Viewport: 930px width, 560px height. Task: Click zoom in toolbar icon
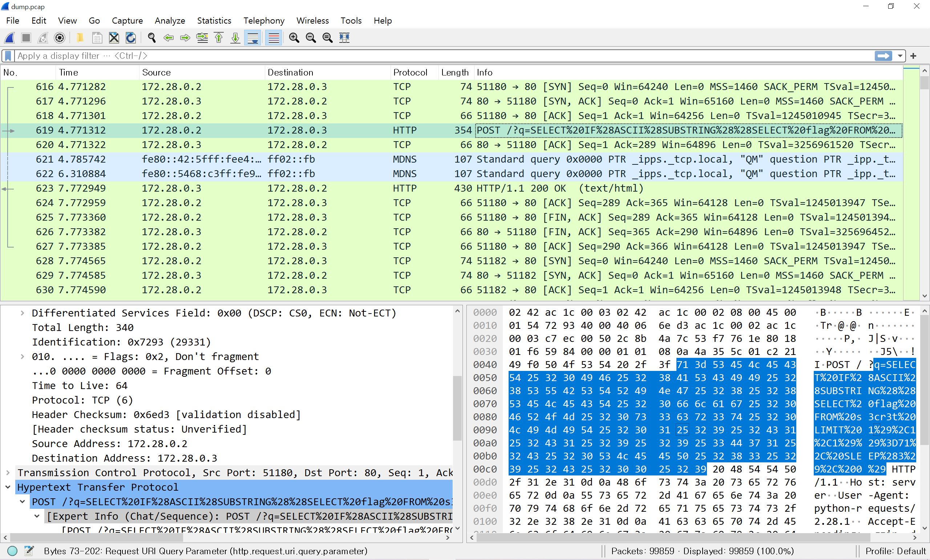[x=294, y=38]
